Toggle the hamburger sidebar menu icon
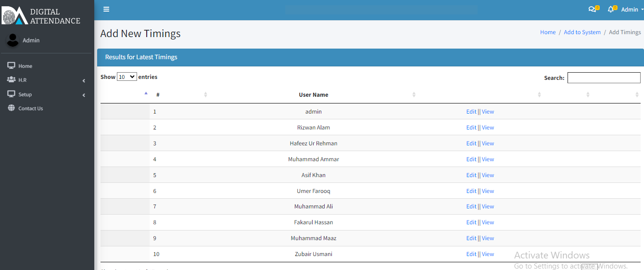This screenshot has height=270, width=644. point(106,9)
